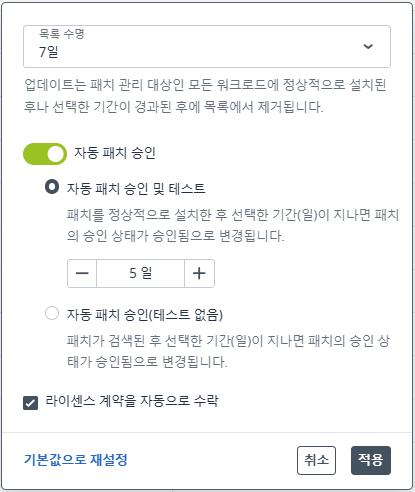Image resolution: width=415 pixels, height=492 pixels.
Task: Select the 자동 패치 승인 및 테스트 radio button
Action: coord(52,187)
